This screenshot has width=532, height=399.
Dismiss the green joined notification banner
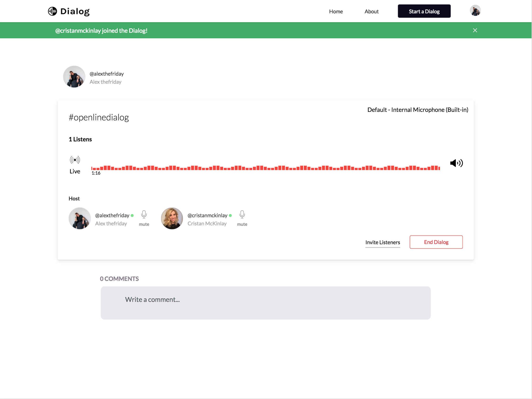point(475,30)
